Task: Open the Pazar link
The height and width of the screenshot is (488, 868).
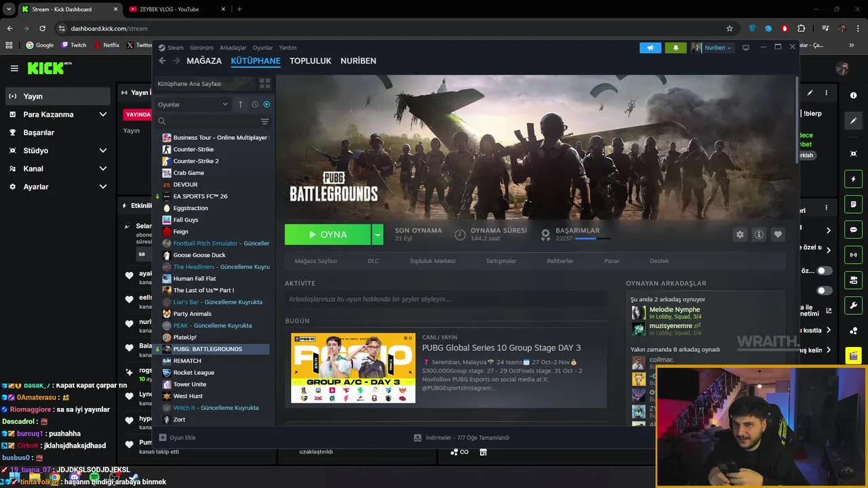Action: [x=612, y=261]
